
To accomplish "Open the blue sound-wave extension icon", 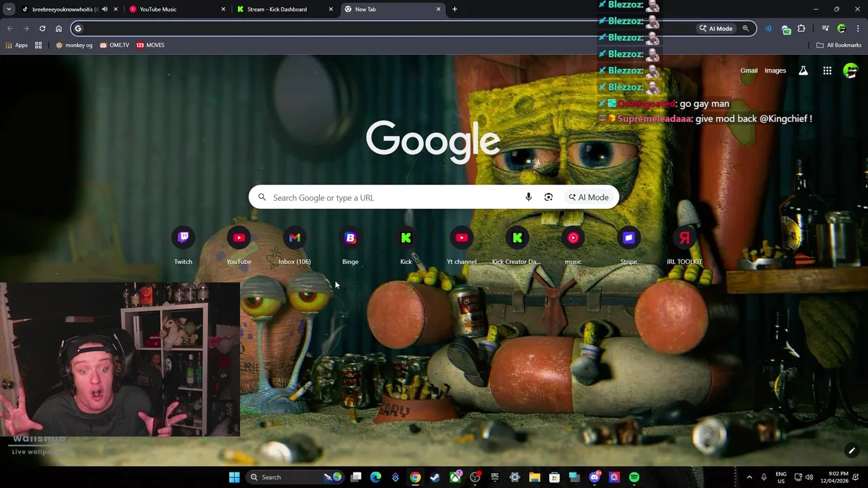I will click(768, 28).
